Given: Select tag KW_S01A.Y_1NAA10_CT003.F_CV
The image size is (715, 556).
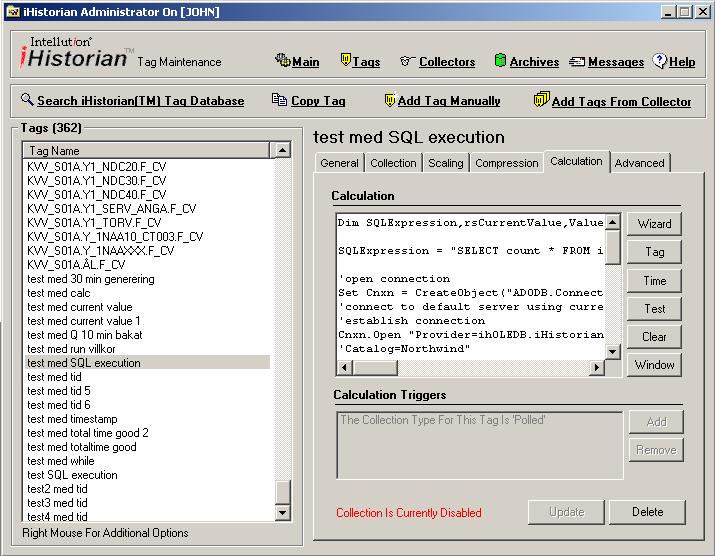Looking at the screenshot, I should click(x=115, y=237).
